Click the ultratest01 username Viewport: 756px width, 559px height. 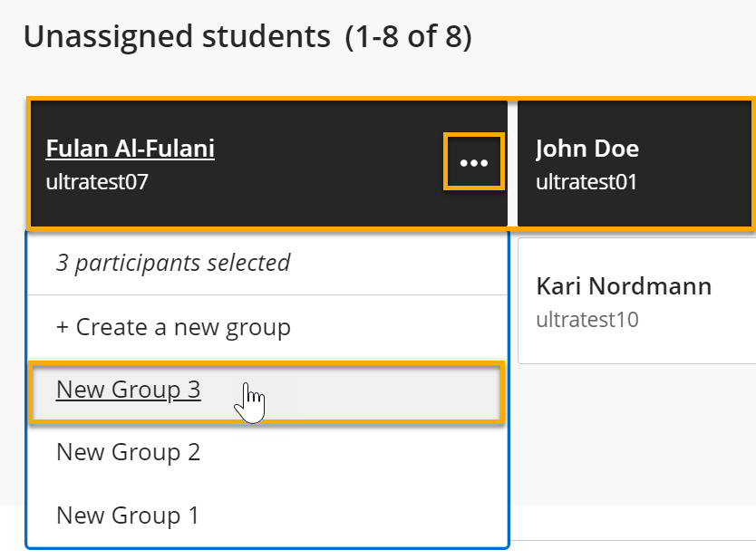[586, 182]
